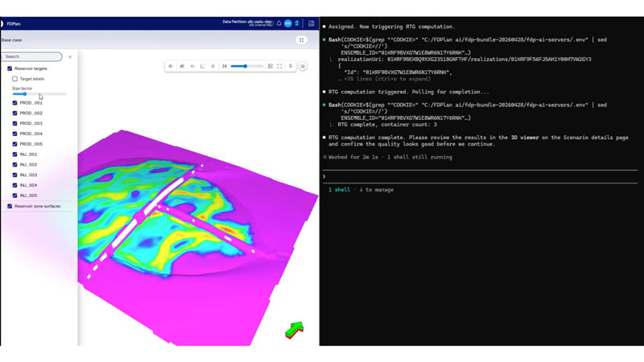Screen dimensions: 644x362
Task: Collapse the 3D viewer with the shrink arrows button
Action: tap(301, 39)
